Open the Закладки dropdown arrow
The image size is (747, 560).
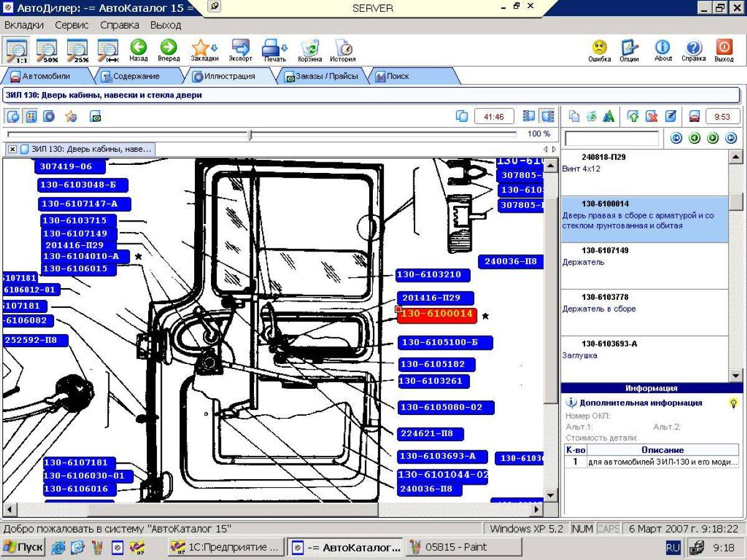215,47
